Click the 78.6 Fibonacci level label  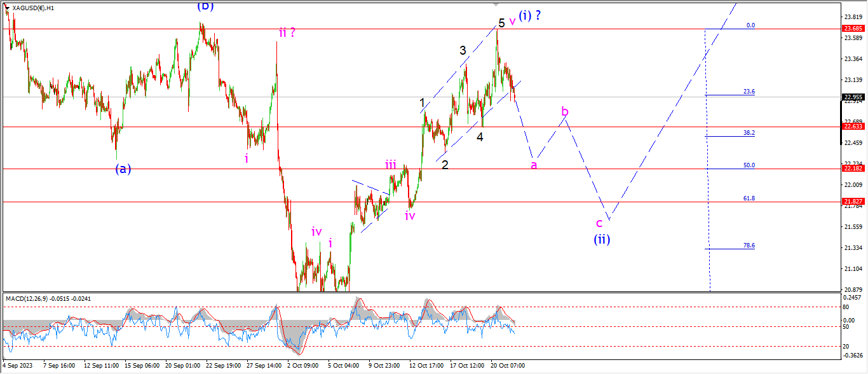749,246
